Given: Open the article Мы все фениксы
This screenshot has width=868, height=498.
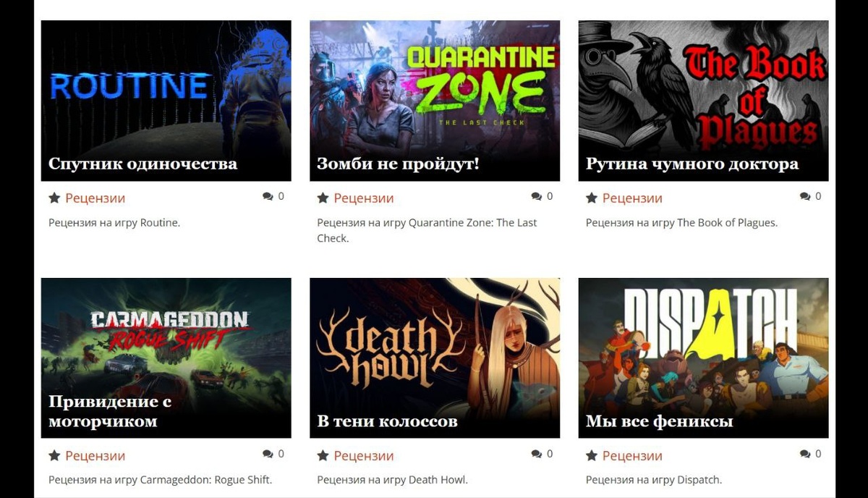Looking at the screenshot, I should pyautogui.click(x=660, y=421).
